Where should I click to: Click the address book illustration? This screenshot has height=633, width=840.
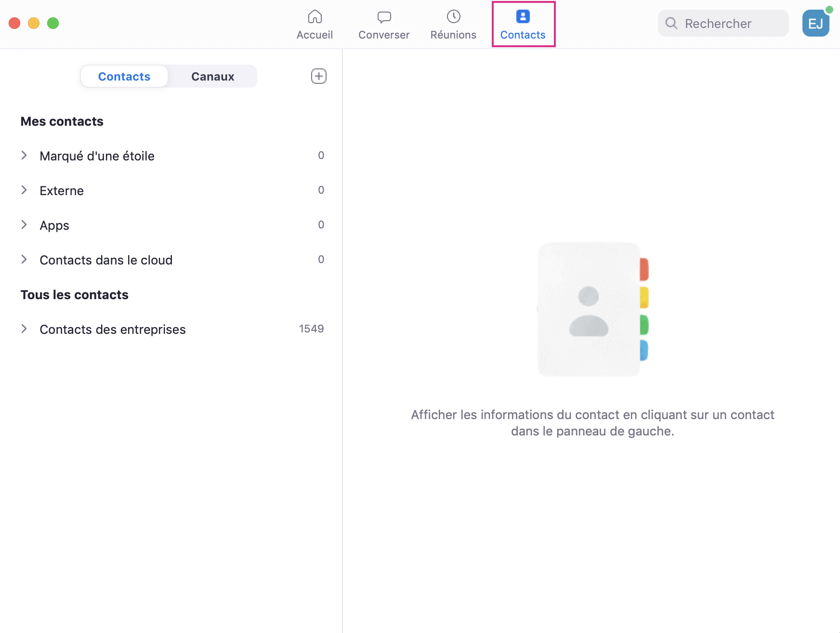click(x=592, y=309)
